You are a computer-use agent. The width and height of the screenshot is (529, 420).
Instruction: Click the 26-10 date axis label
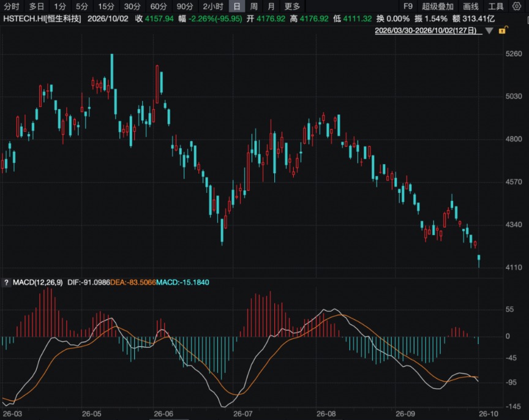[x=489, y=414]
